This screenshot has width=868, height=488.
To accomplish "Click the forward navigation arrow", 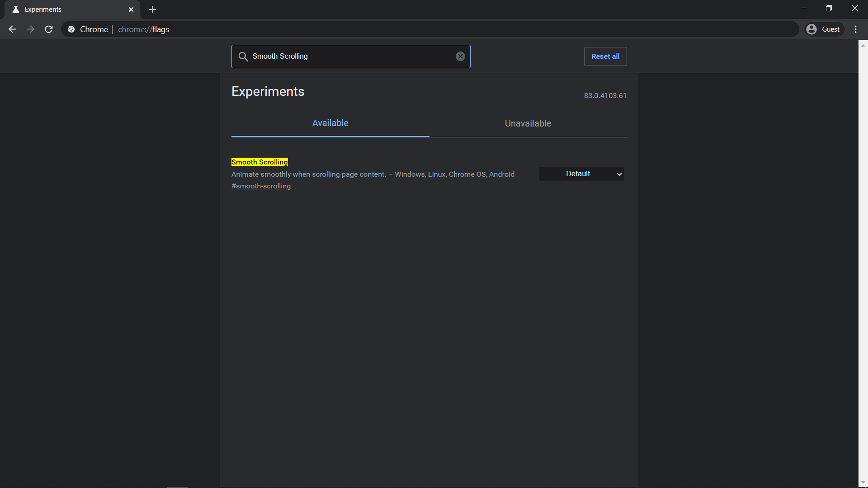I will (x=30, y=29).
